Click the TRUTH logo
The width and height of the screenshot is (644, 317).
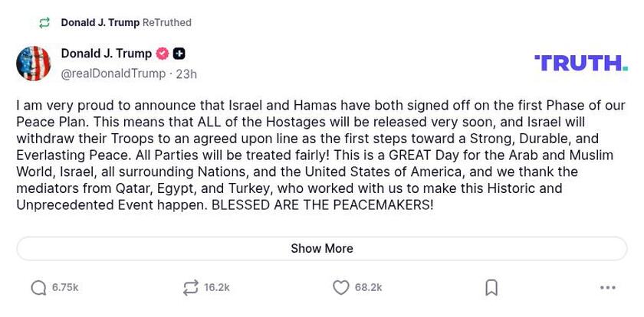581,63
